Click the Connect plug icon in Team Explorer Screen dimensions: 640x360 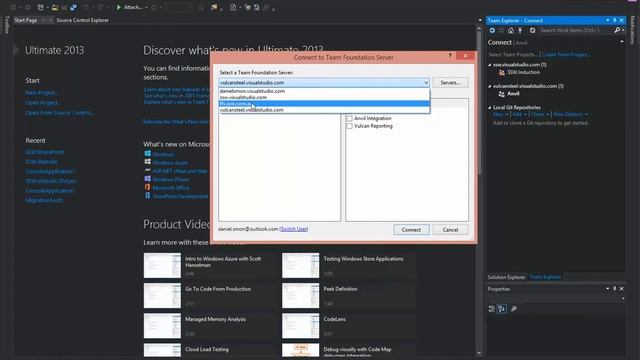[520, 30]
